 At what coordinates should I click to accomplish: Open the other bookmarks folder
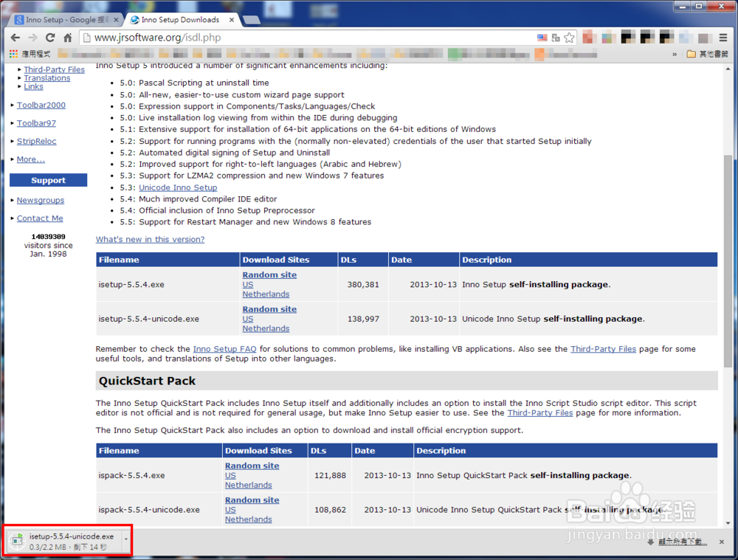(x=707, y=54)
